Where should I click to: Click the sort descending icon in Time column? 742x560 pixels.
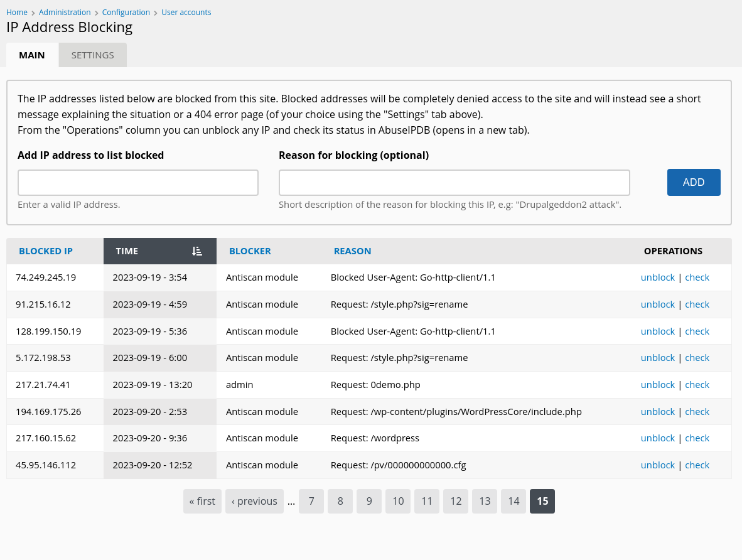pyautogui.click(x=197, y=251)
